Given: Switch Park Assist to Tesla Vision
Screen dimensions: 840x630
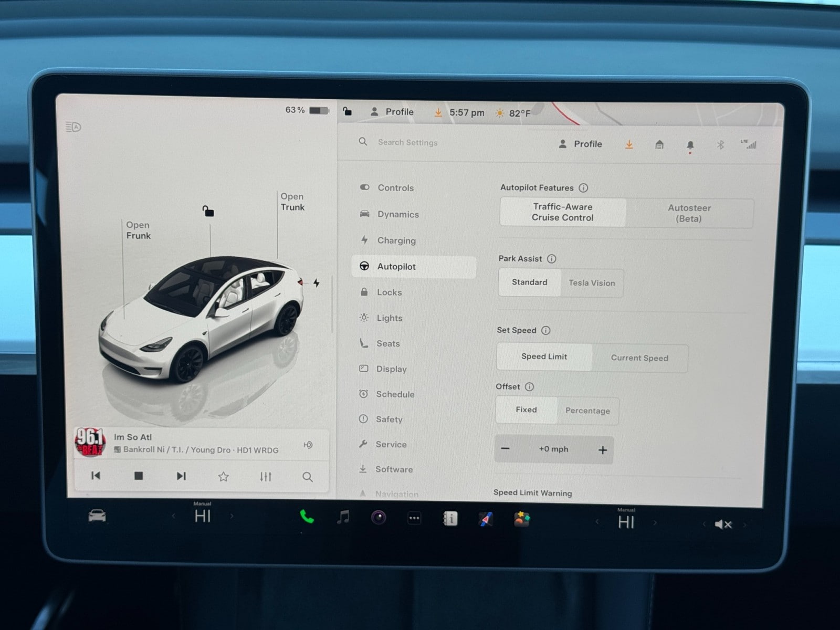Looking at the screenshot, I should click(x=591, y=283).
